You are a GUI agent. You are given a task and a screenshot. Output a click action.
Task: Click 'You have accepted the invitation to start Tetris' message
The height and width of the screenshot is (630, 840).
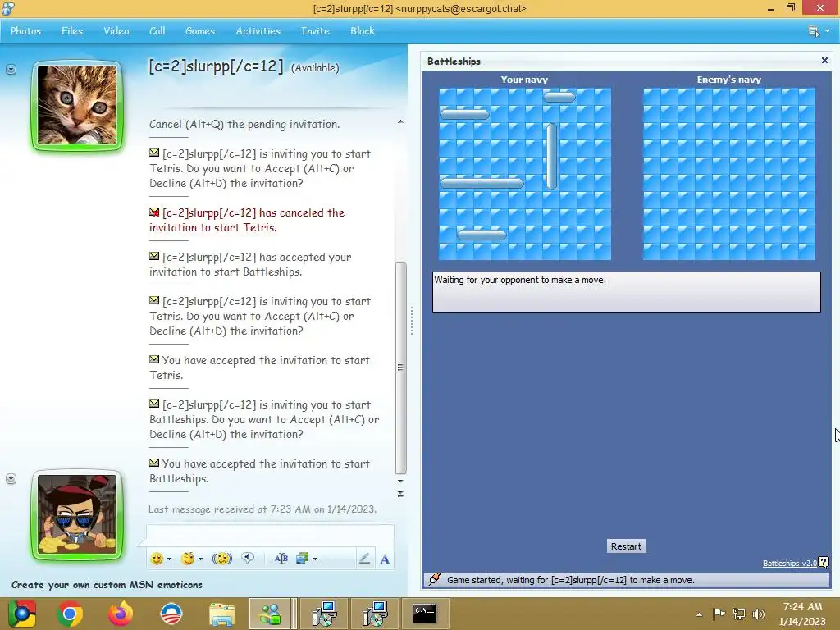[259, 367]
